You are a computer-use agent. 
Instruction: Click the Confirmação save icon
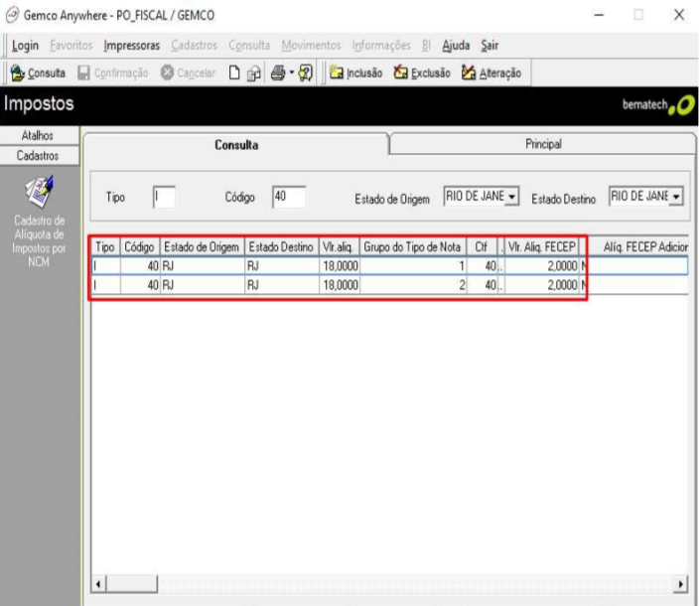tap(83, 73)
